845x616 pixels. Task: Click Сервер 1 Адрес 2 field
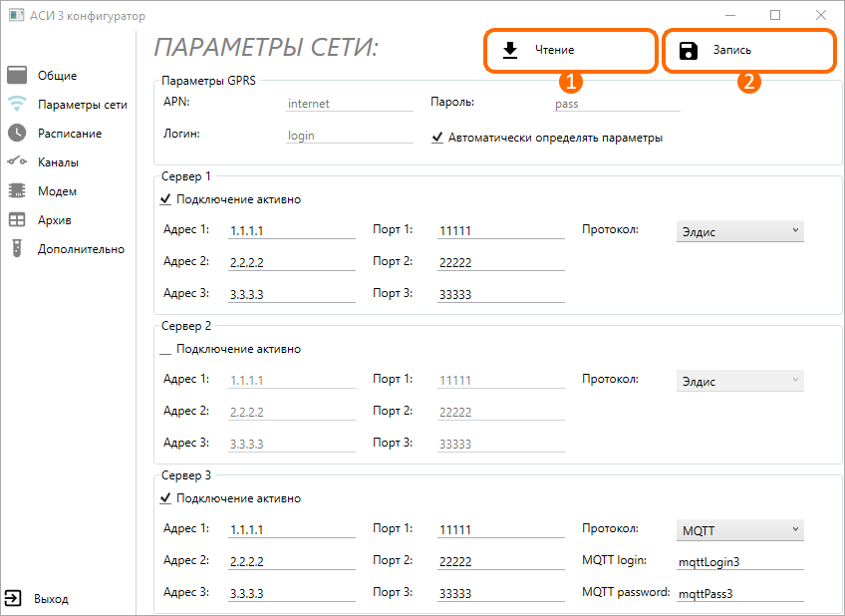coord(292,262)
